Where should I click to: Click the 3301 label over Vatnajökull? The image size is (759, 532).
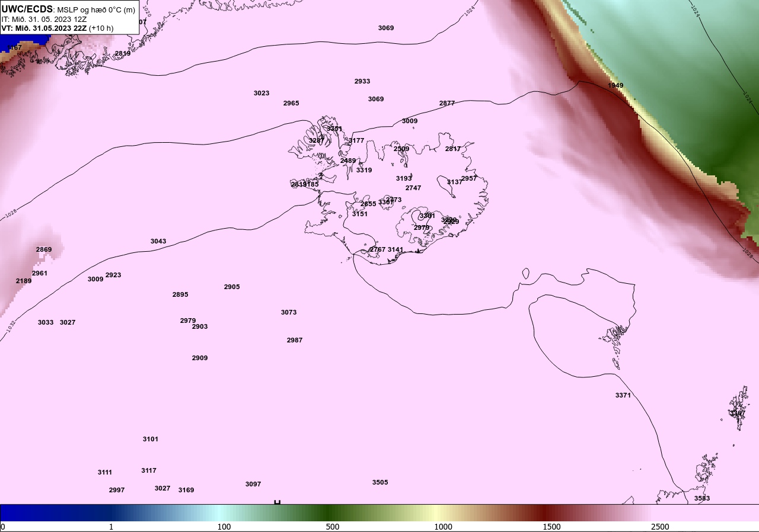pos(428,216)
